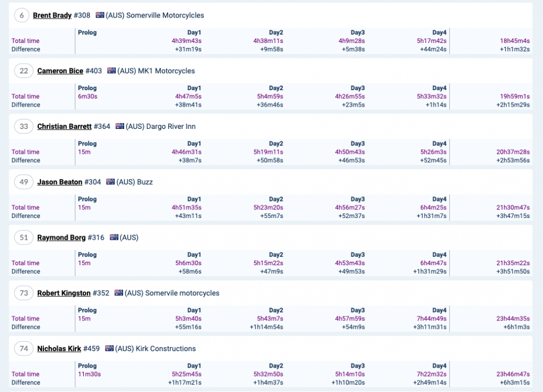Click position badge number 22
The height and width of the screenshot is (392, 543).
(24, 71)
